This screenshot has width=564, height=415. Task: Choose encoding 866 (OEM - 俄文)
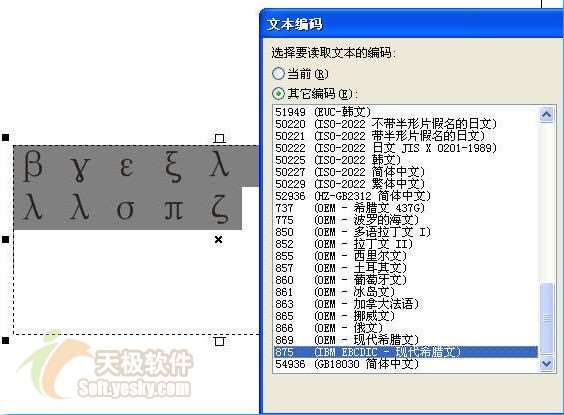click(405, 328)
